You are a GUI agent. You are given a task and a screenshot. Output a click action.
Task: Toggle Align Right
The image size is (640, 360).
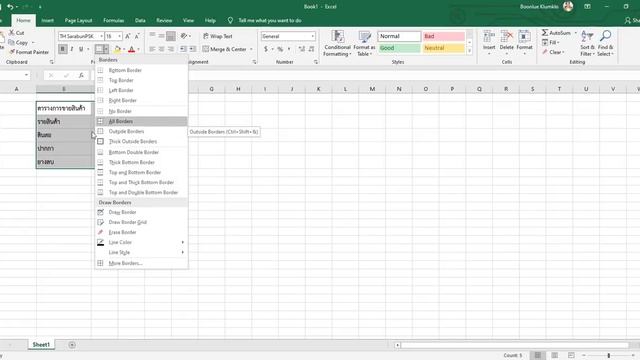pos(171,49)
